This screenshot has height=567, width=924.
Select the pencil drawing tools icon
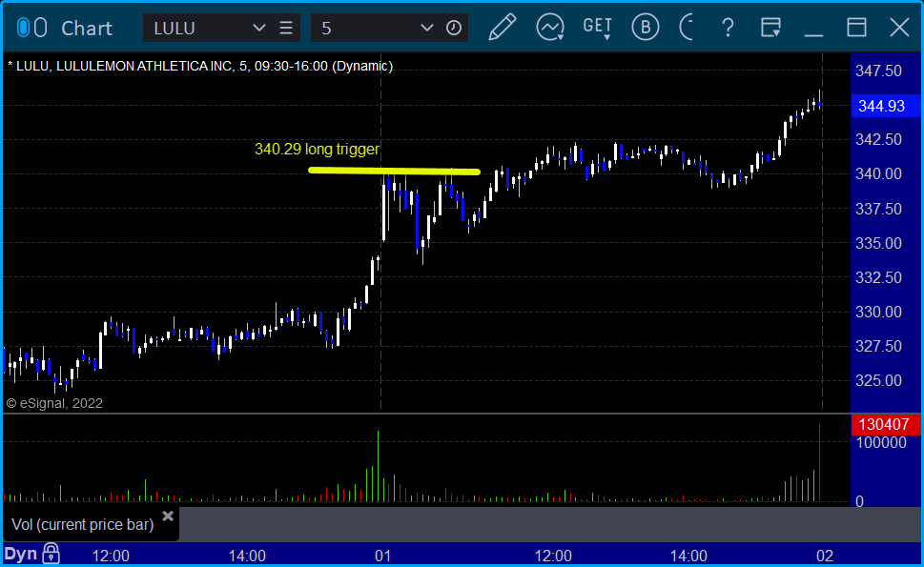[x=503, y=27]
